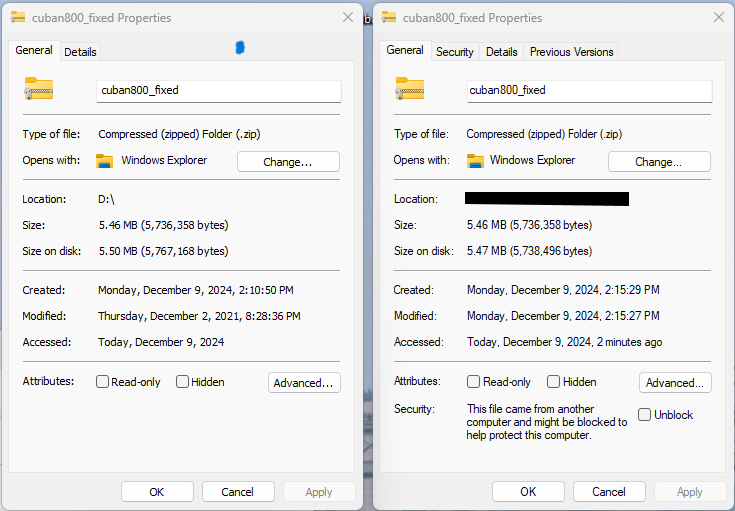Close the left Properties window
Image resolution: width=735 pixels, height=511 pixels.
347,17
